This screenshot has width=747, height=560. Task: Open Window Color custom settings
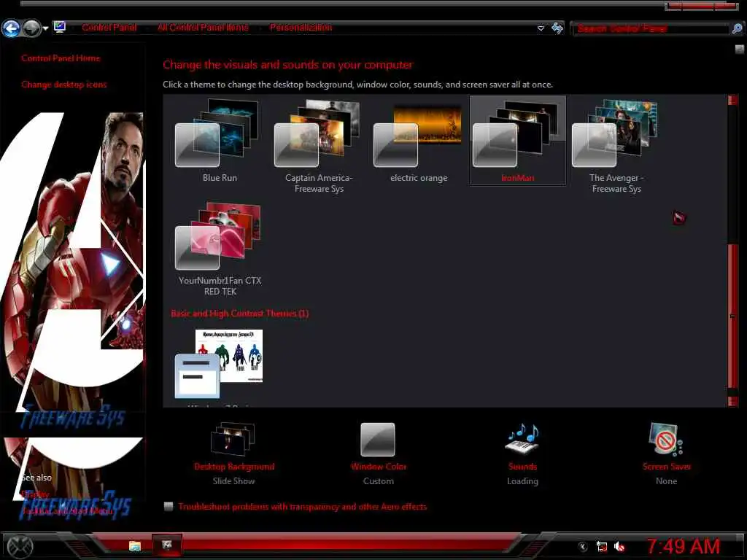point(379,454)
